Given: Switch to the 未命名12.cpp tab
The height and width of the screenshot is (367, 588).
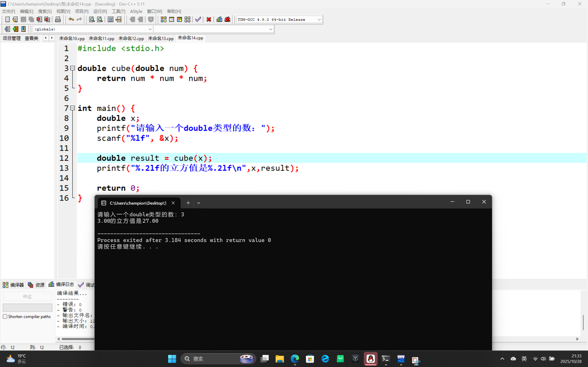Looking at the screenshot, I should (x=131, y=38).
